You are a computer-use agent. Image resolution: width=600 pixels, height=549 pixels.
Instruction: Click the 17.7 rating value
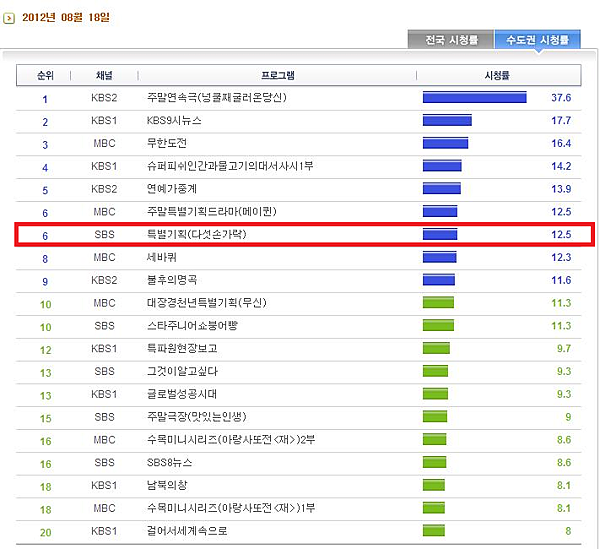tap(561, 121)
